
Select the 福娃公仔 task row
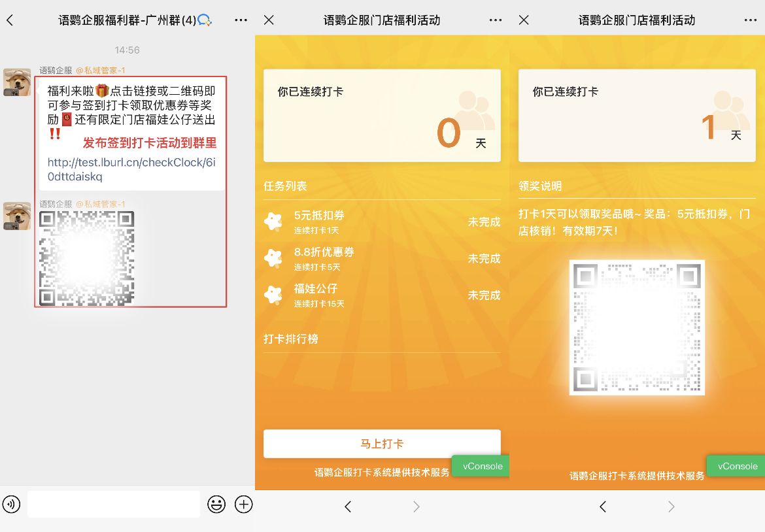(x=382, y=295)
